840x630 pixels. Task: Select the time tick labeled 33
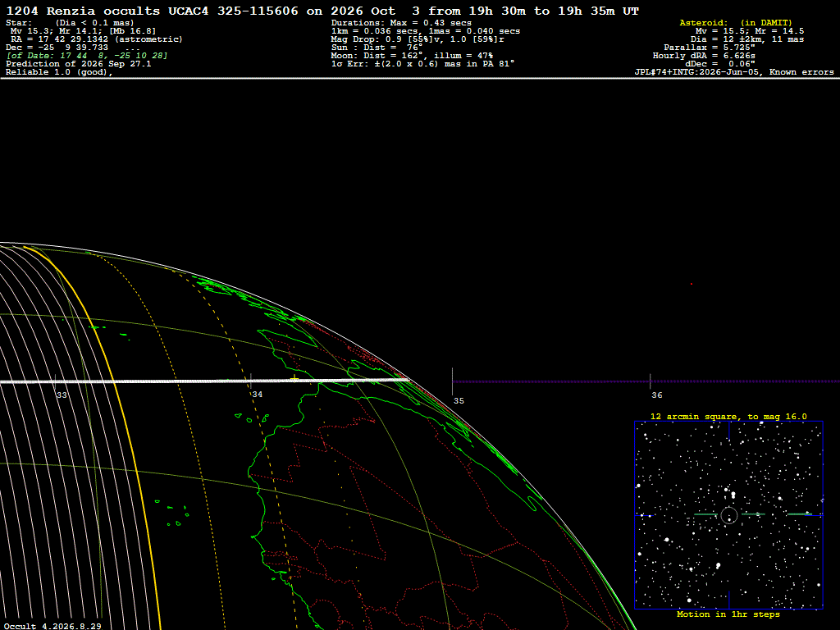pyautogui.click(x=62, y=395)
